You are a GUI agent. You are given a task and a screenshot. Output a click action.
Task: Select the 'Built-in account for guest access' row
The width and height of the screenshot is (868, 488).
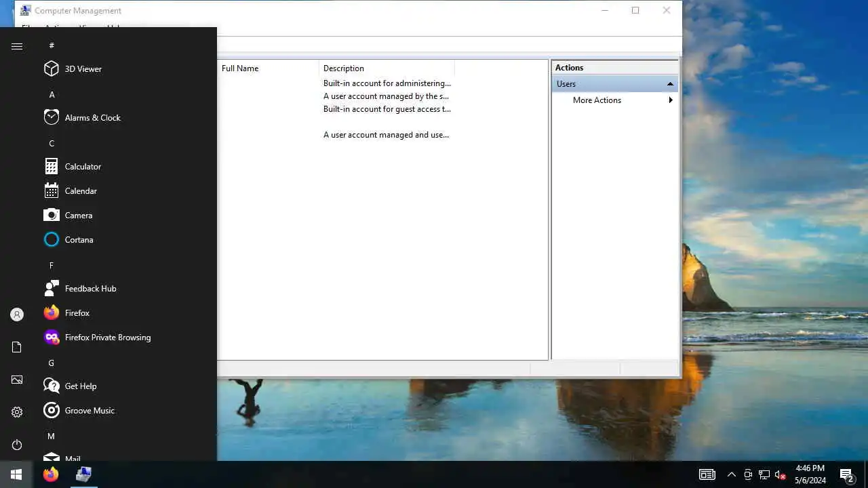click(x=387, y=109)
